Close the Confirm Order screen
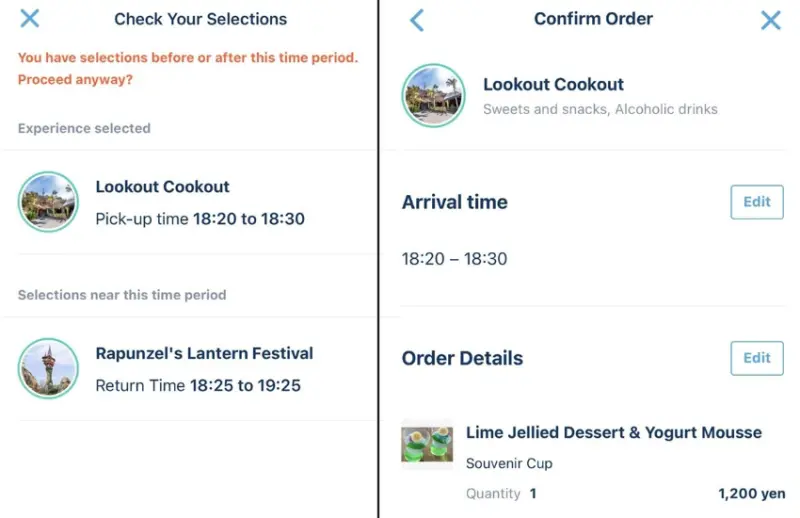Screen dimensions: 800x518 click(770, 19)
